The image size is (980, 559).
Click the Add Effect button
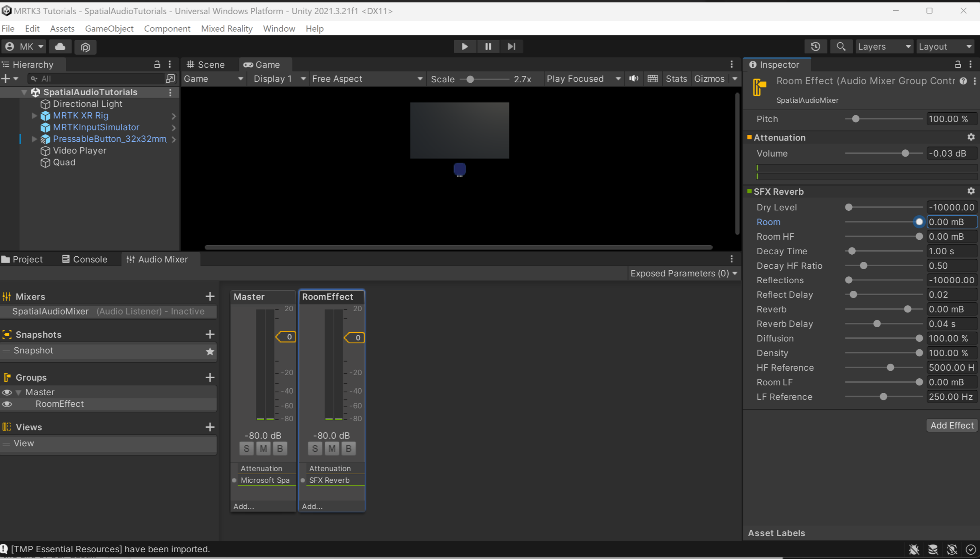click(951, 425)
